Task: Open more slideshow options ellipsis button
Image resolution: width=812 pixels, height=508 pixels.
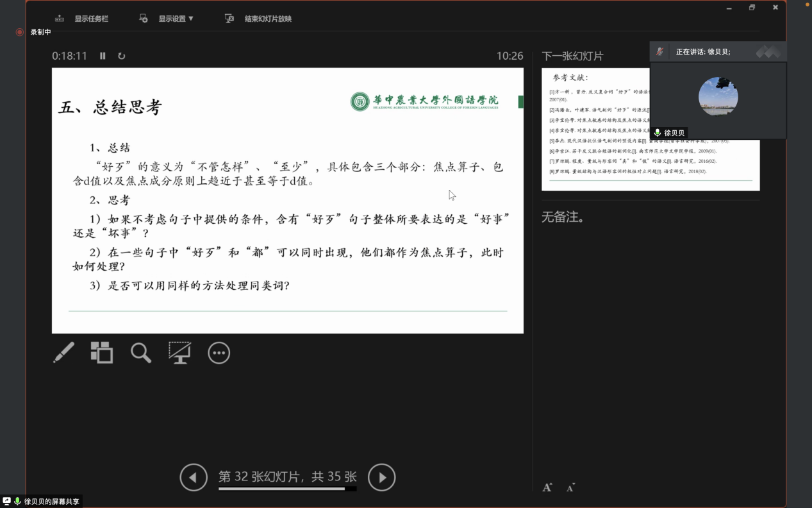Action: tap(219, 353)
